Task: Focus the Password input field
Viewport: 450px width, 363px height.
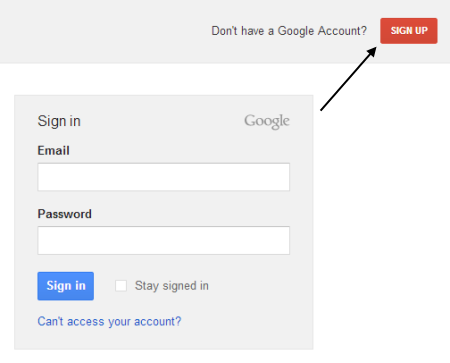Action: tap(164, 240)
